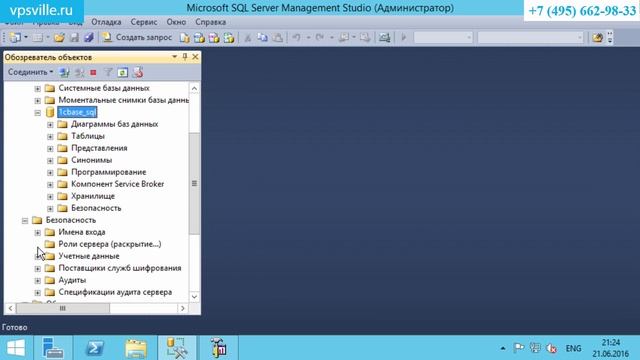
Task: Click the New Project toolbar icon
Action: [15, 38]
